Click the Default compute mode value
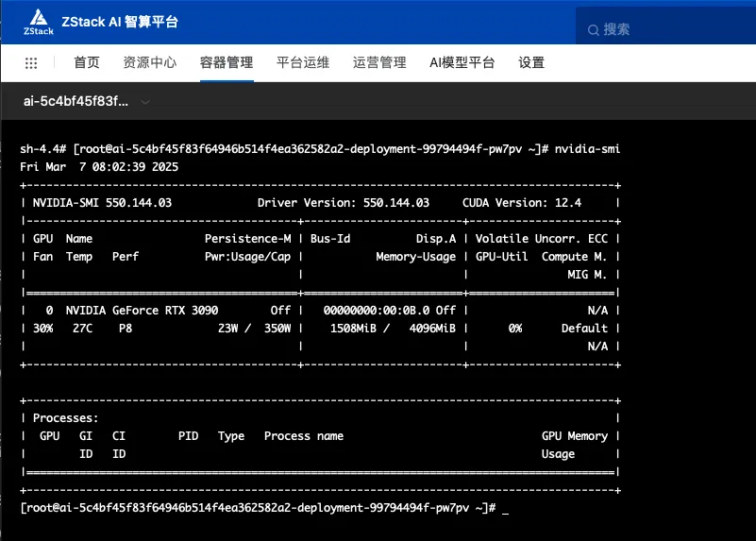The image size is (756, 541). 584,329
